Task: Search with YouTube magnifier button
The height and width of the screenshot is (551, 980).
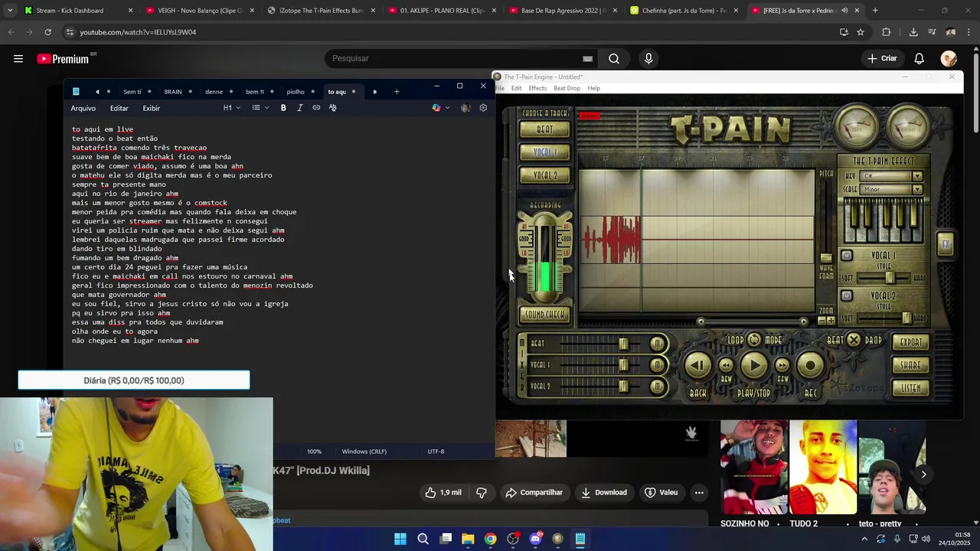Action: (614, 59)
